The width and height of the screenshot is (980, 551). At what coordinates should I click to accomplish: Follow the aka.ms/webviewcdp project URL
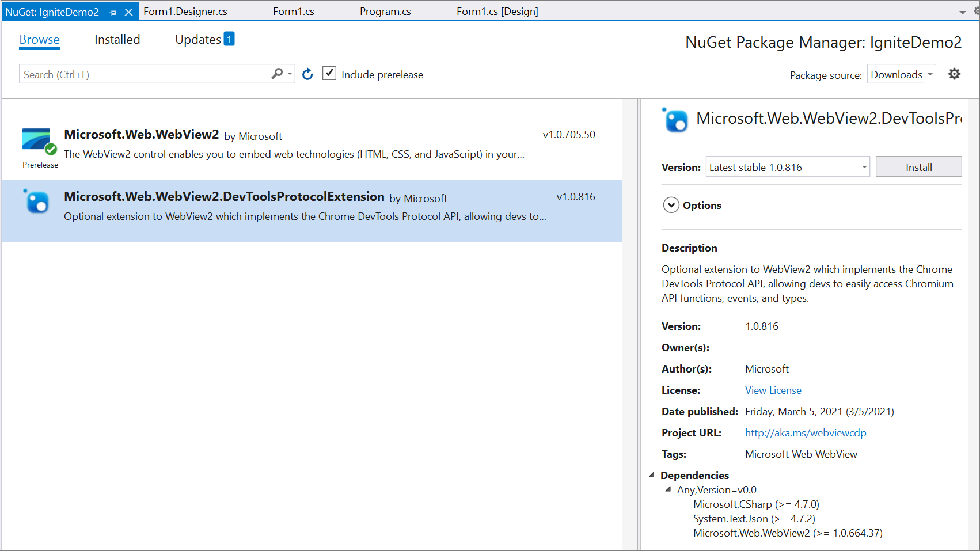(805, 432)
